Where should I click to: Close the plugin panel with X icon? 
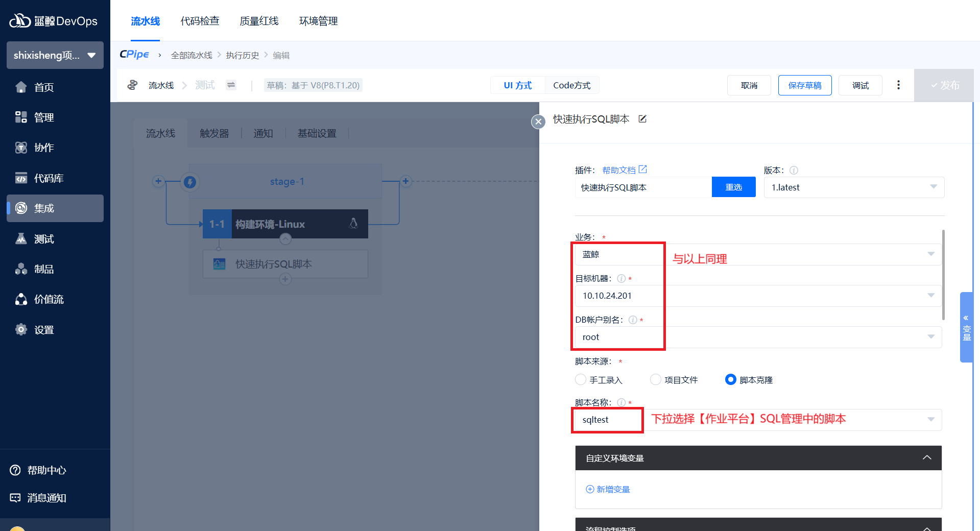point(538,122)
